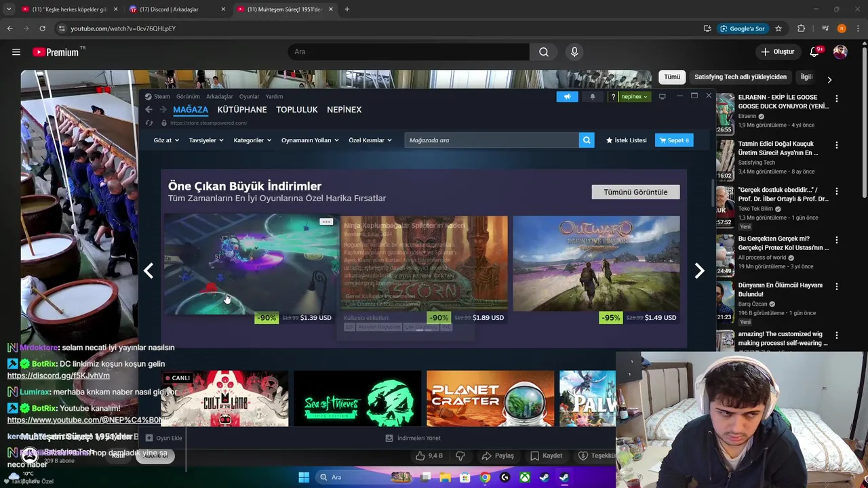Click Oyun Ekle in Steam bottom bar

pos(163,438)
